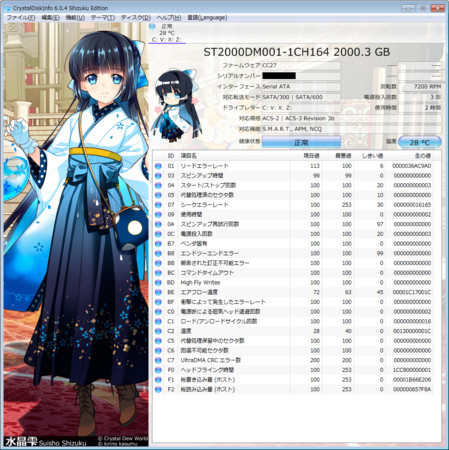The height and width of the screenshot is (450, 449).
Task: Click raw value 00001B66E206
Action: (x=411, y=380)
